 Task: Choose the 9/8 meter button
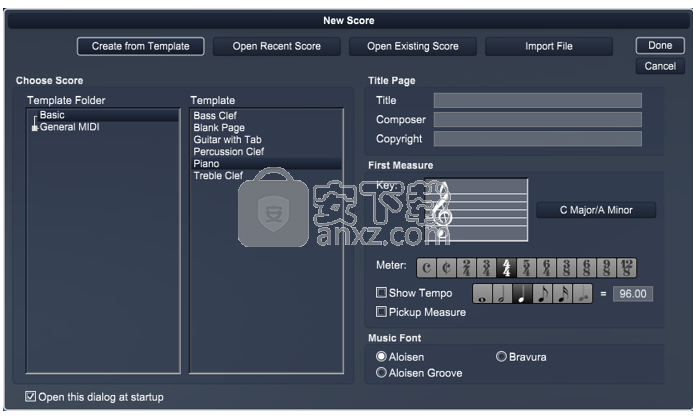click(606, 268)
